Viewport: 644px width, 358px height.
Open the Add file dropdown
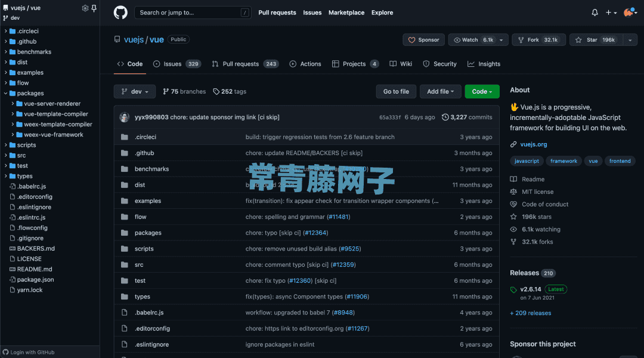point(440,92)
